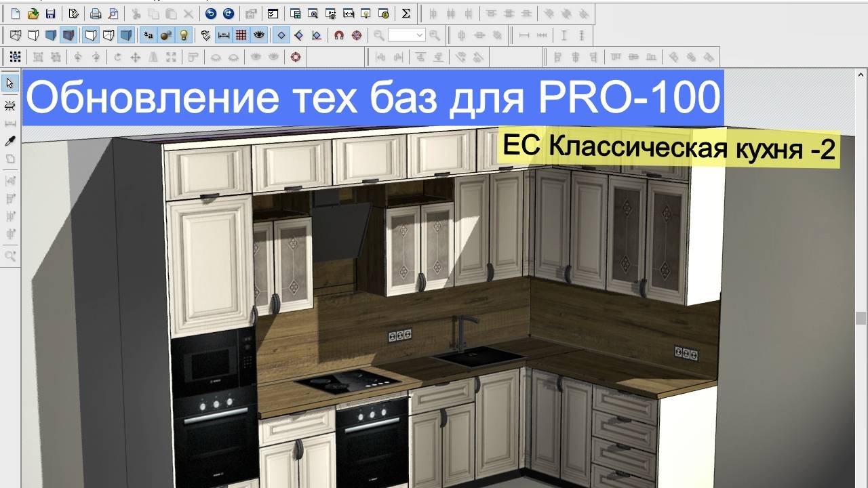The image size is (868, 488).
Task: Toggle the shading cube display
Action: coord(125,35)
